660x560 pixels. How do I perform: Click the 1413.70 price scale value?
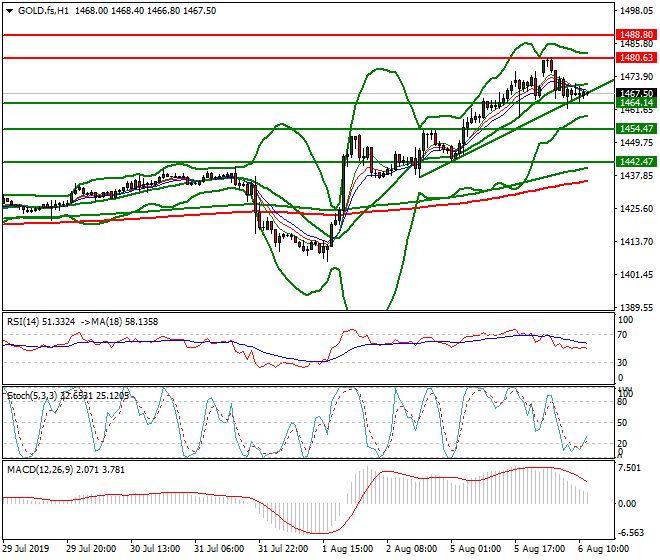pyautogui.click(x=636, y=242)
